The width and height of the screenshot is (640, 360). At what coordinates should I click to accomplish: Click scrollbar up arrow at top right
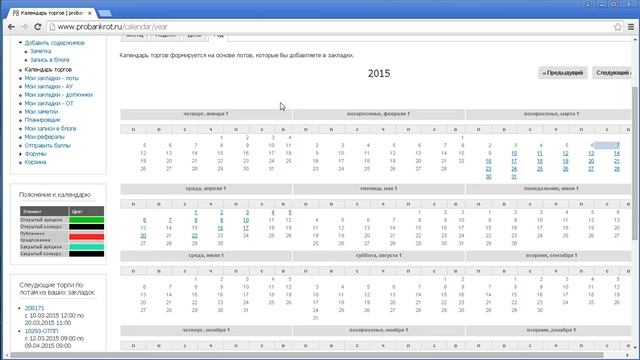pyautogui.click(x=635, y=40)
